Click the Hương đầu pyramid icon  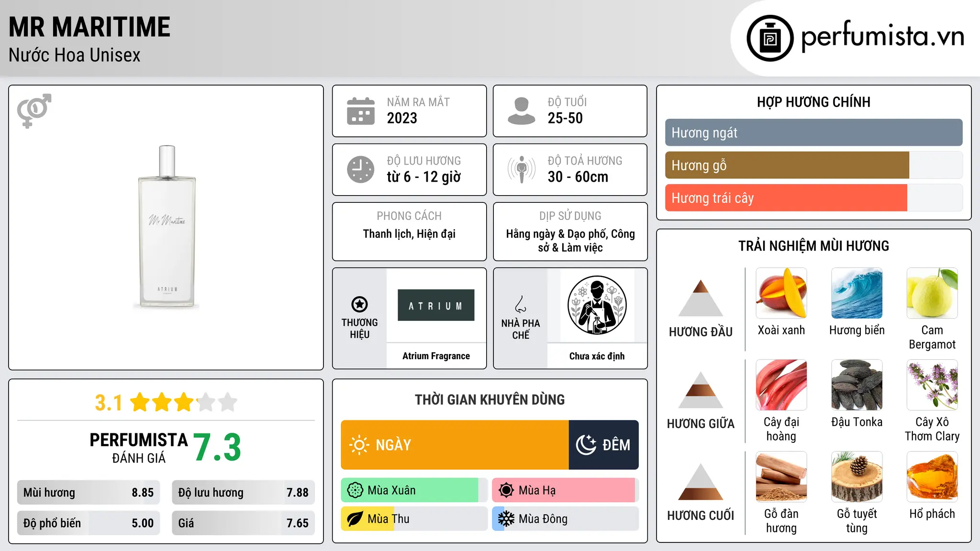pyautogui.click(x=701, y=298)
